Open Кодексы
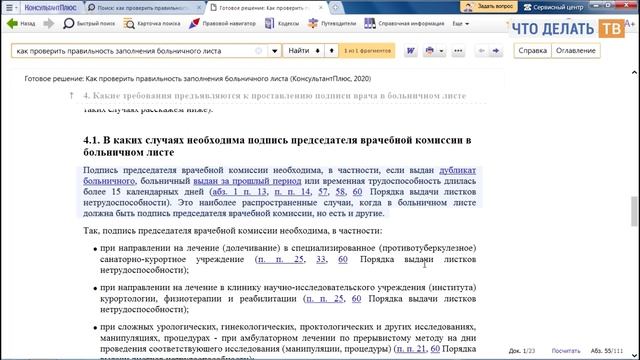Screen dimensions: 640x360 [x=282, y=24]
